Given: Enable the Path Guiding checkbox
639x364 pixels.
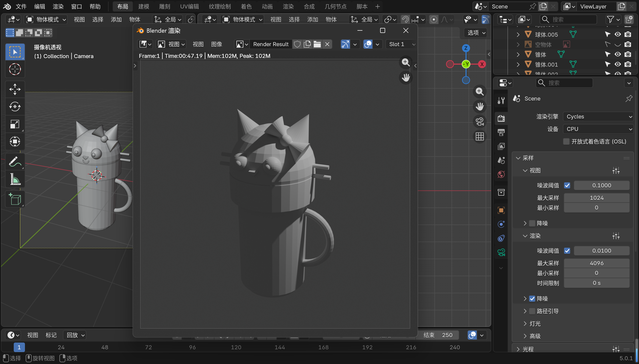Looking at the screenshot, I should [x=532, y=311].
